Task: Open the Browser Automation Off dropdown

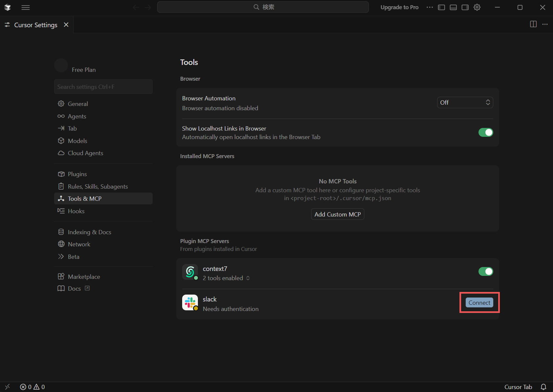Action: 465,102
